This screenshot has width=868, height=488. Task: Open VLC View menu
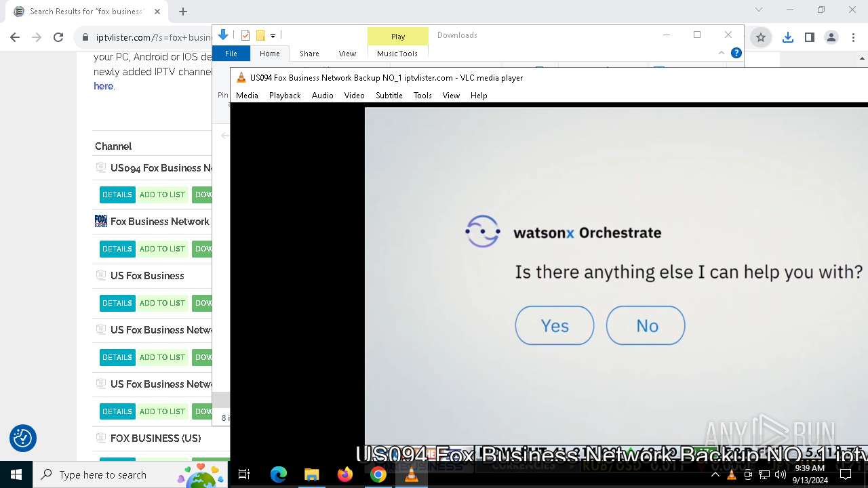[451, 96]
